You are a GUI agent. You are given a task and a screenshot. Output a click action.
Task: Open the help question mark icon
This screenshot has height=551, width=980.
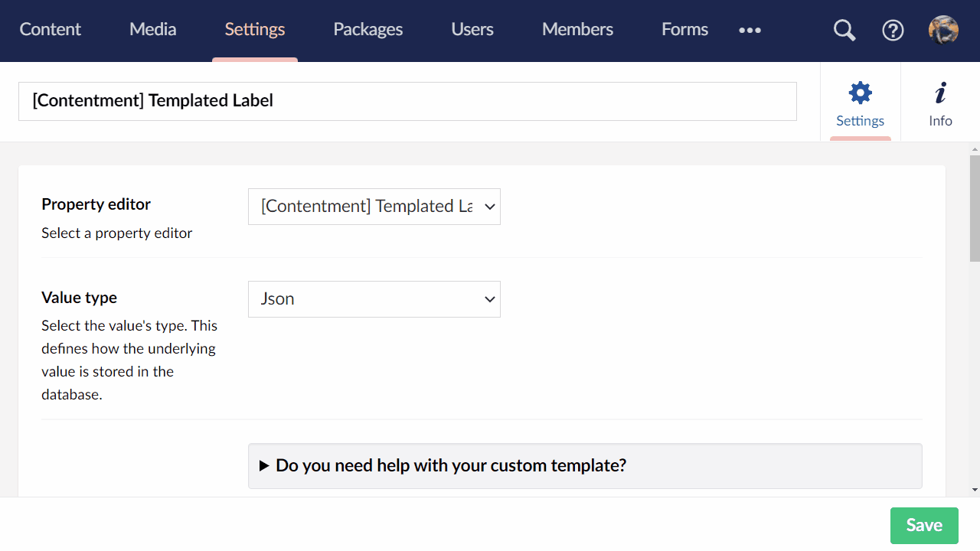893,31
